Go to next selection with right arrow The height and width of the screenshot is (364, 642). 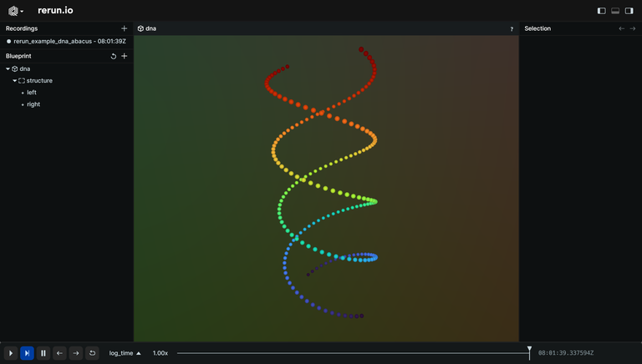point(633,28)
